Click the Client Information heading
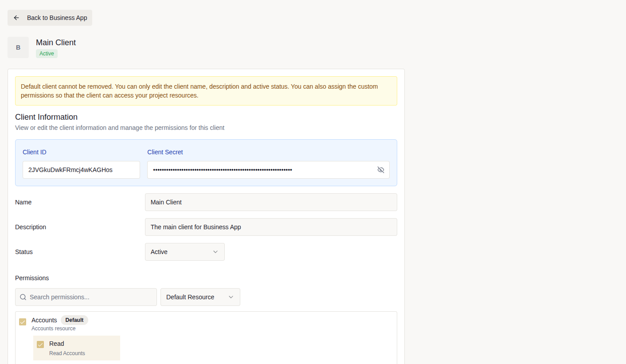 [46, 117]
